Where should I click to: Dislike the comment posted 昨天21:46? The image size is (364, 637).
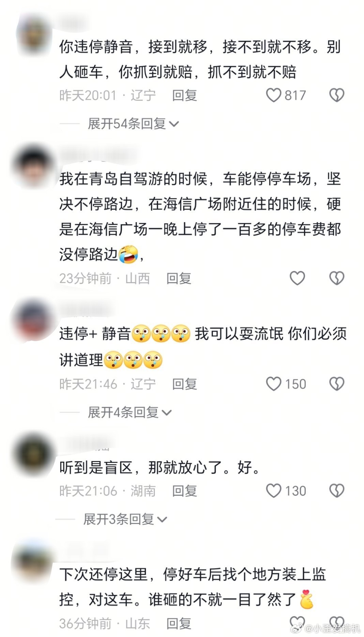[337, 384]
